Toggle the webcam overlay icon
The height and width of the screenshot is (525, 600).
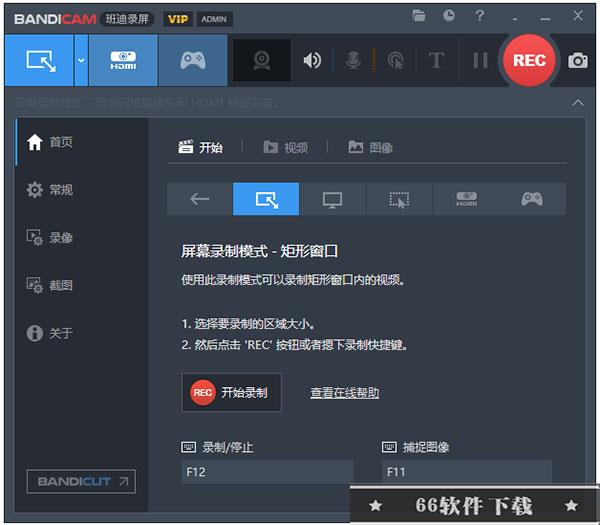point(262,60)
